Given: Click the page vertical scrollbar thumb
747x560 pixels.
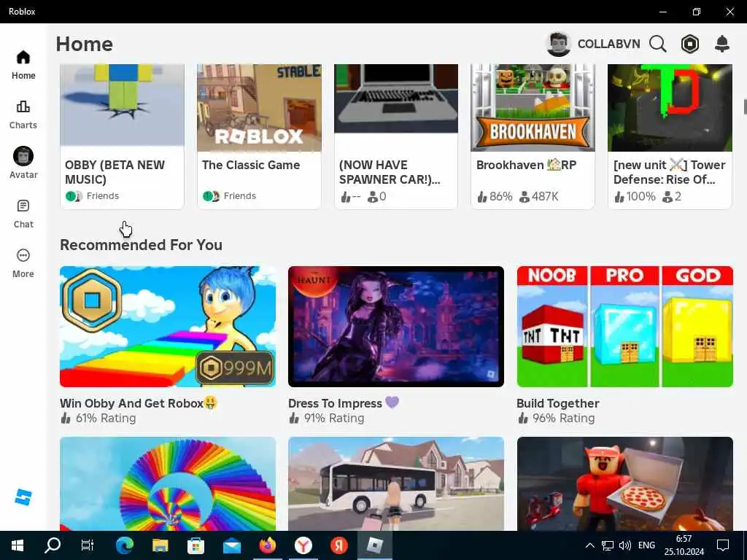Looking at the screenshot, I should coord(745,106).
